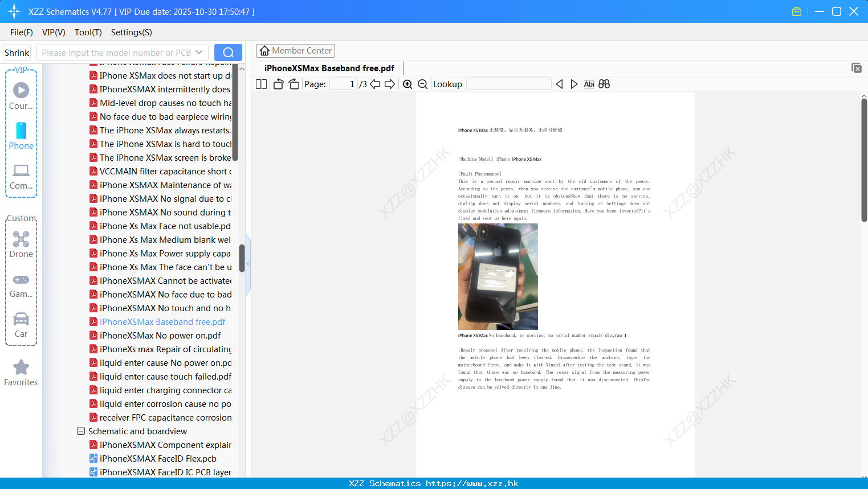Open the Car category
Image resolution: width=868 pixels, height=489 pixels.
click(21, 325)
